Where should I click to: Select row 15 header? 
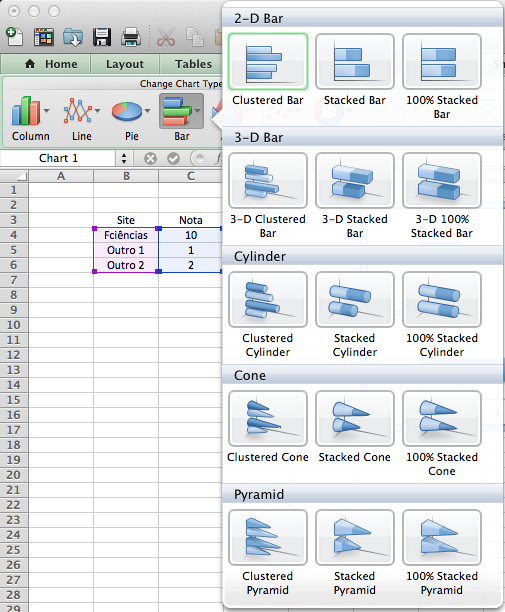click(14, 400)
